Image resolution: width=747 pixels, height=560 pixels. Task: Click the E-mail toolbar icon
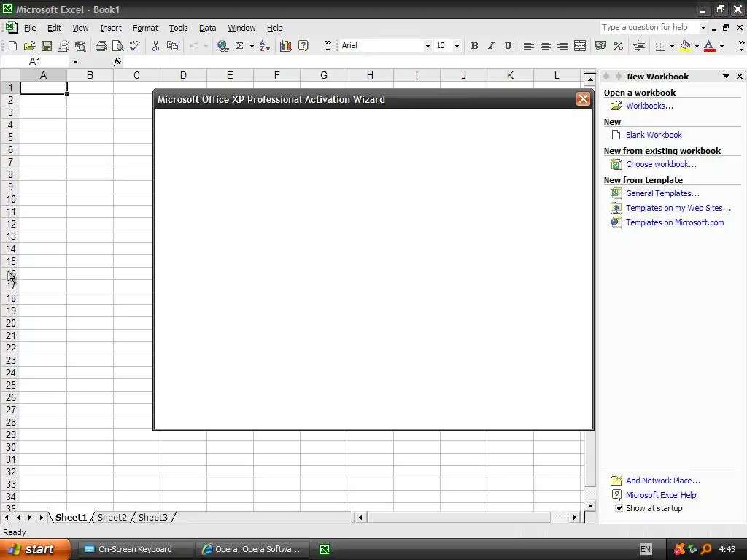pos(63,46)
